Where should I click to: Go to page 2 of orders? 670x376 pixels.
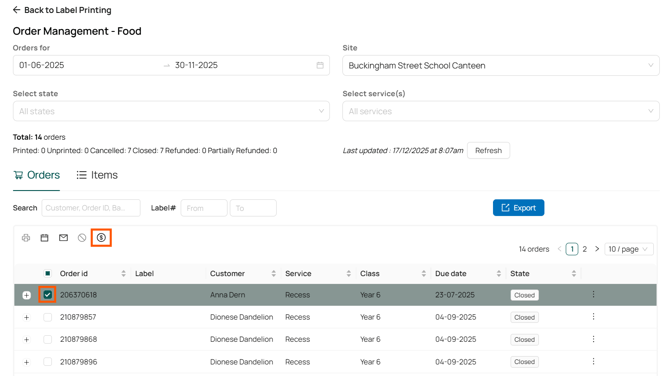[x=585, y=249]
